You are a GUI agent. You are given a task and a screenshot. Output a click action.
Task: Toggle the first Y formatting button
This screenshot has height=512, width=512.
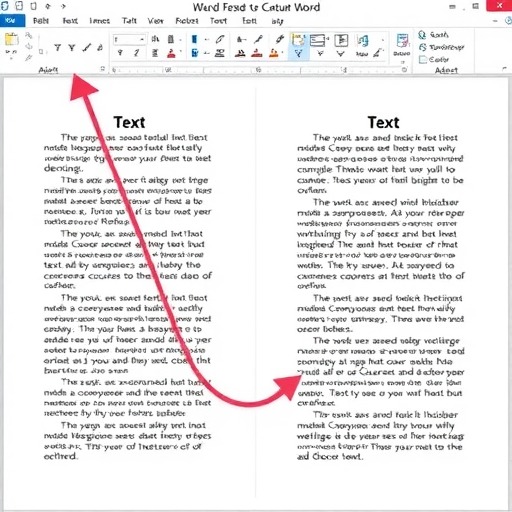(58, 48)
